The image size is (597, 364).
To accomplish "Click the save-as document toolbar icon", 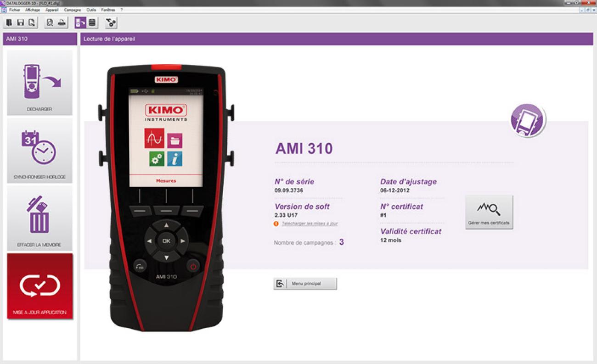I will pos(31,22).
